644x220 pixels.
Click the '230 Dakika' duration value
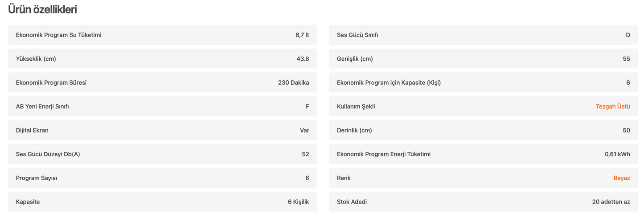(x=293, y=83)
